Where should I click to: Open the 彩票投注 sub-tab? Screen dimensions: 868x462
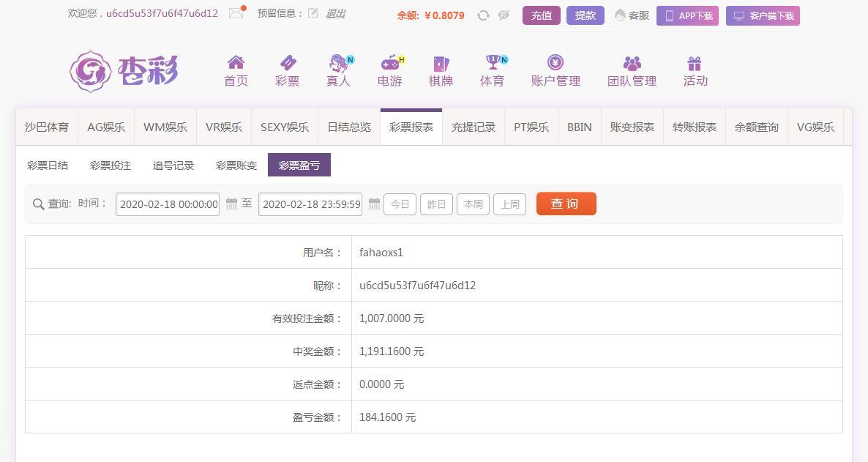(x=111, y=165)
